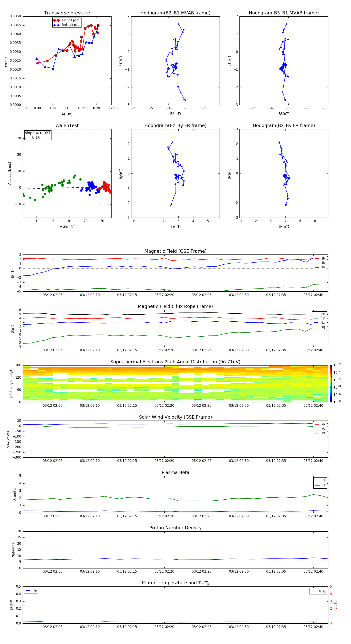Click the 'r = 0.16' annotation

33,137
